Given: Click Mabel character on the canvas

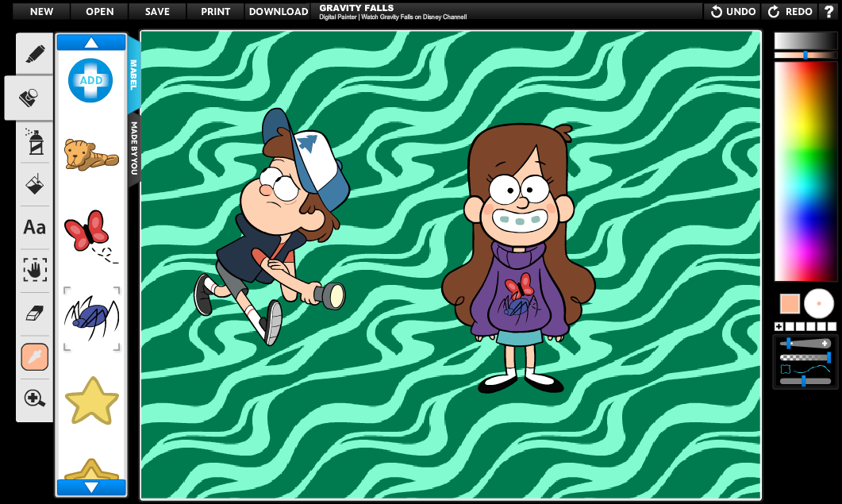Looking at the screenshot, I should (x=520, y=258).
